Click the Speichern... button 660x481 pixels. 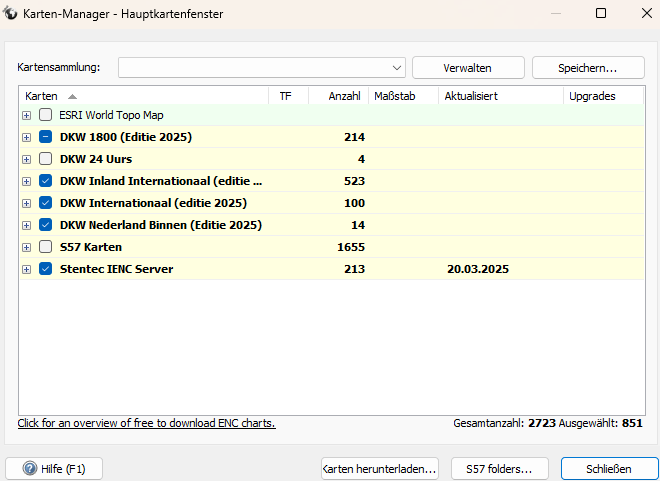[x=588, y=67]
